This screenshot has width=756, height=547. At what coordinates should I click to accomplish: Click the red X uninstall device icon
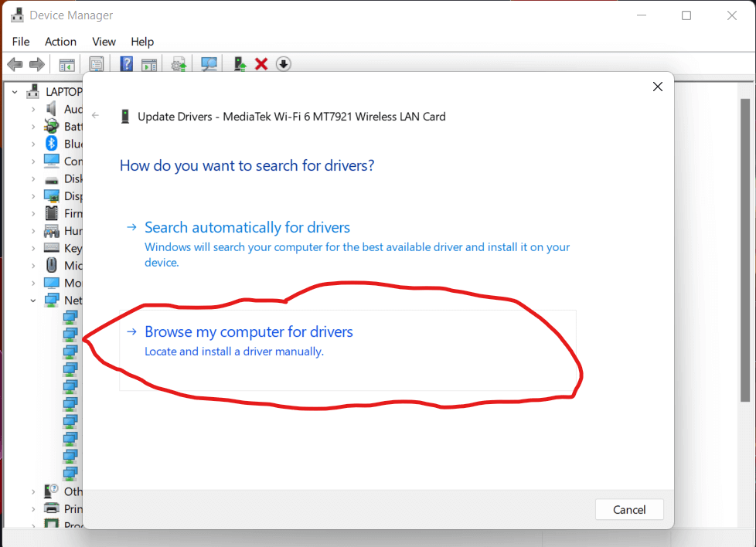261,64
